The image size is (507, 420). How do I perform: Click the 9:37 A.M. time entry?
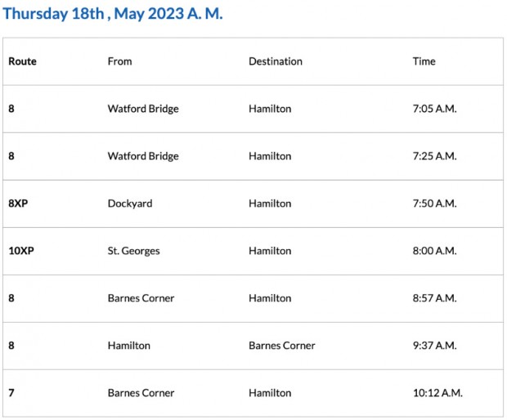(434, 346)
